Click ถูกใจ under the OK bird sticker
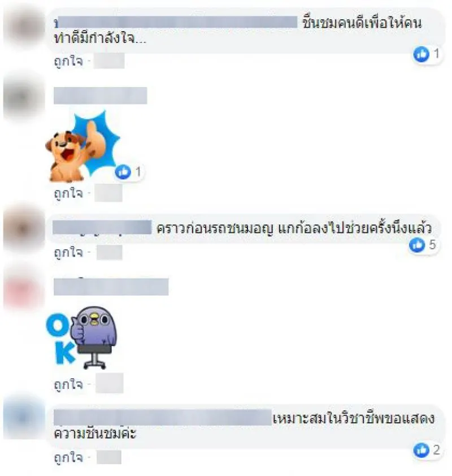 point(68,384)
